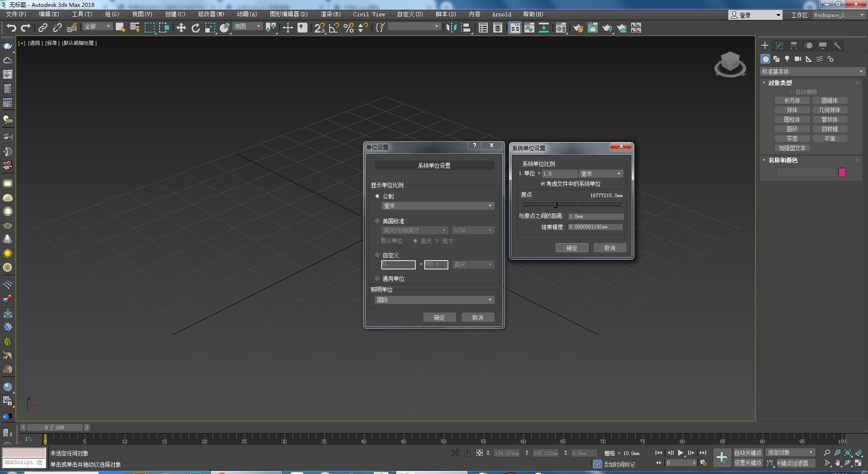Click the pink object color swatch
The width and height of the screenshot is (868, 474).
842,172
